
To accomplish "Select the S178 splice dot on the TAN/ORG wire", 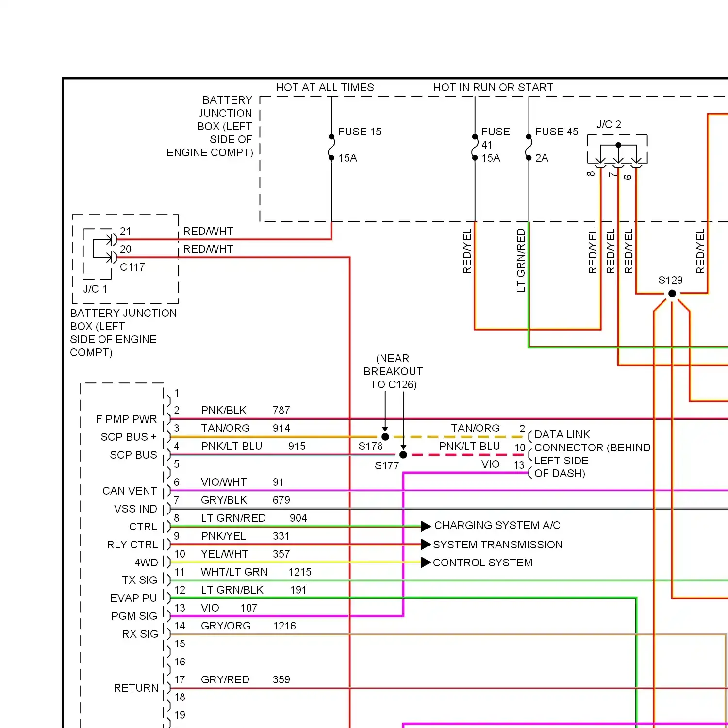I will point(385,437).
